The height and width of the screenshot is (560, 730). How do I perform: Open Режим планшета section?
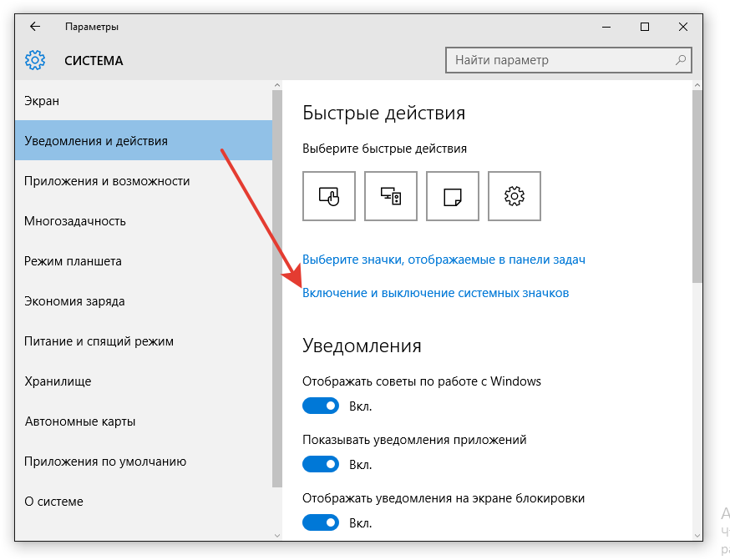(144, 261)
